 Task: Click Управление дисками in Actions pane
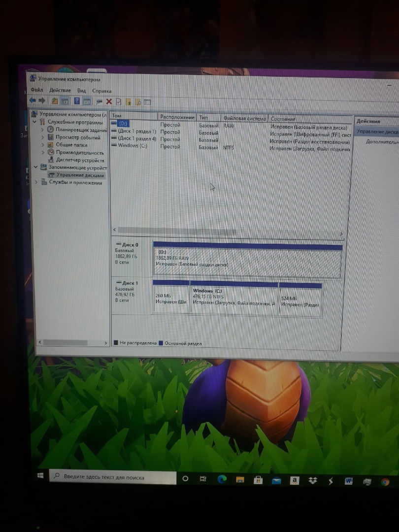coord(377,132)
